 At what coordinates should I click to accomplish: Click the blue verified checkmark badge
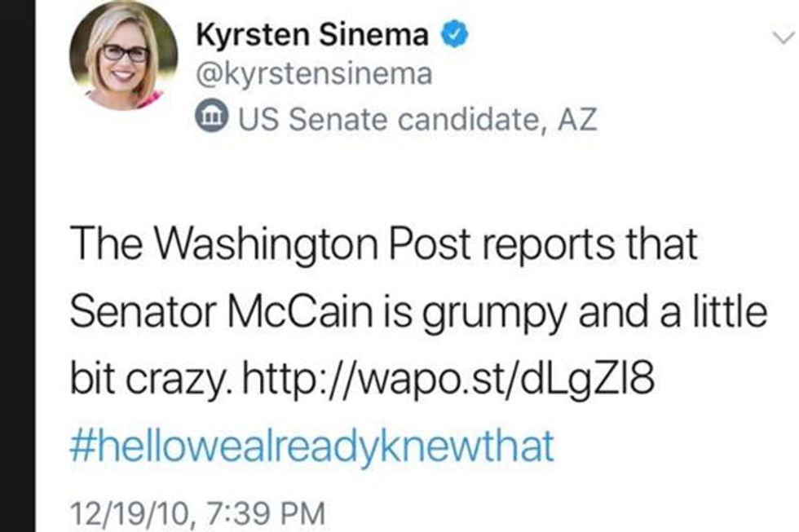tap(452, 35)
